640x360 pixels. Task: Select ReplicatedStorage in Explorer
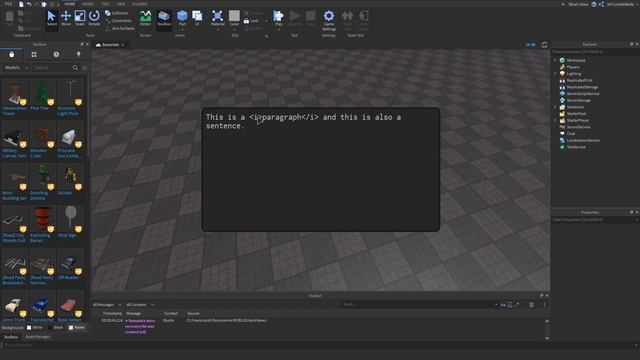pos(582,87)
